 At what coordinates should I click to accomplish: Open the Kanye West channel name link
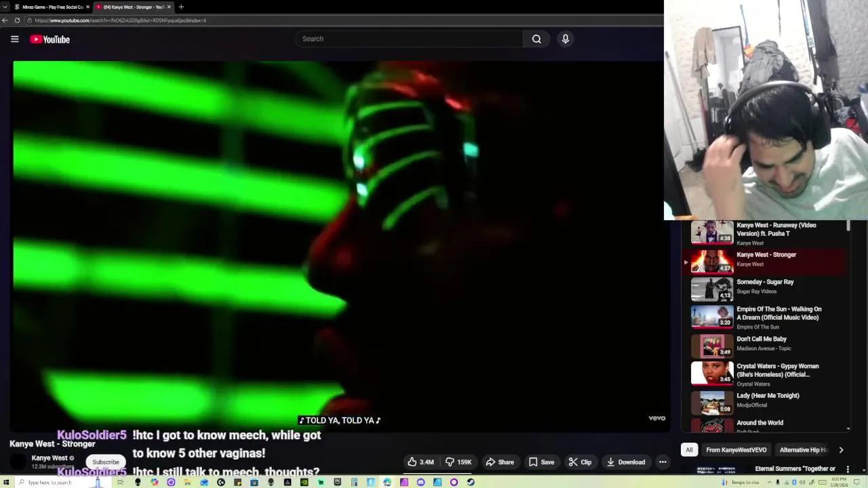(49, 458)
